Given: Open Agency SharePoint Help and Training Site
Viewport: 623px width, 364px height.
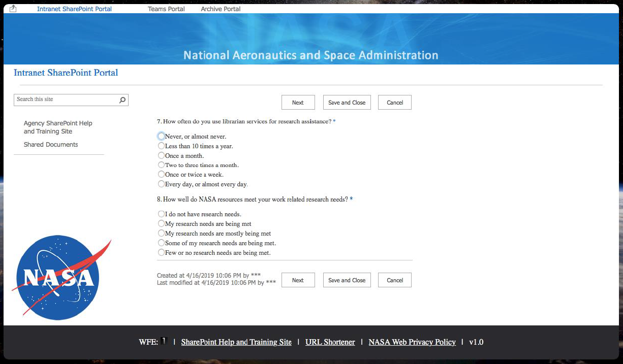Looking at the screenshot, I should click(58, 127).
